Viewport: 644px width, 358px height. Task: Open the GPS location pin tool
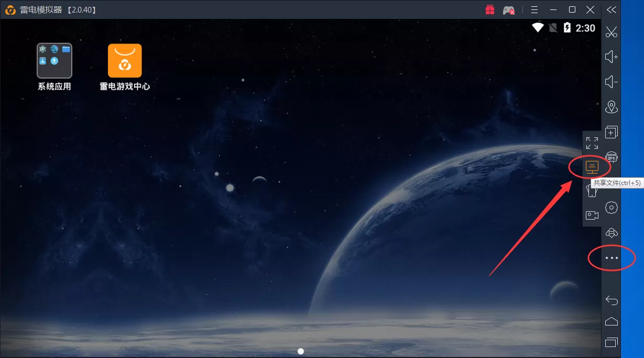point(612,107)
